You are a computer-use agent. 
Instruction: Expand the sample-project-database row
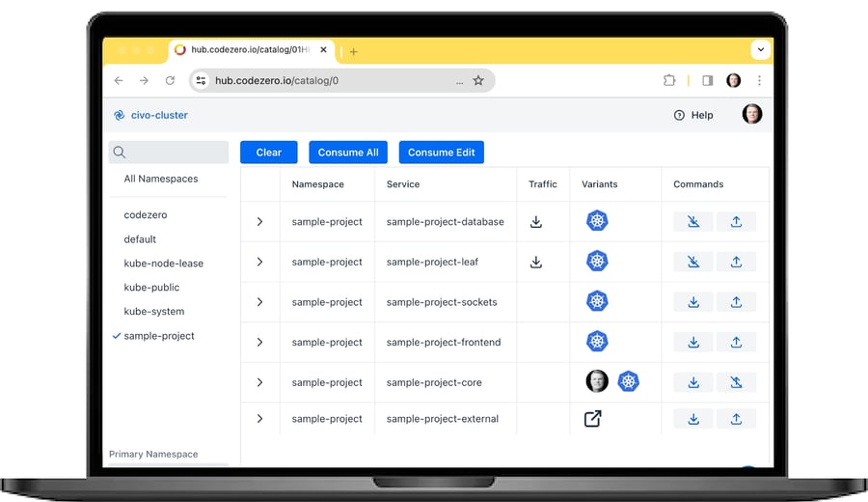coord(259,222)
